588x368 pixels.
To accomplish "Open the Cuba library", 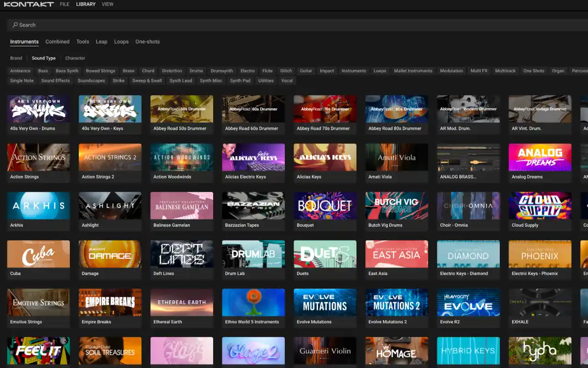I will click(39, 260).
